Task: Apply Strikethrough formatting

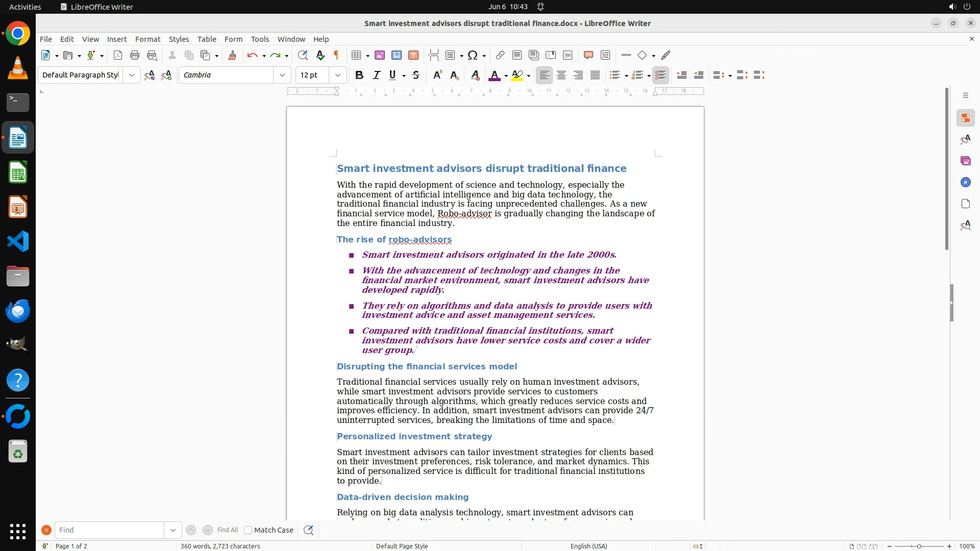Action: pyautogui.click(x=416, y=75)
